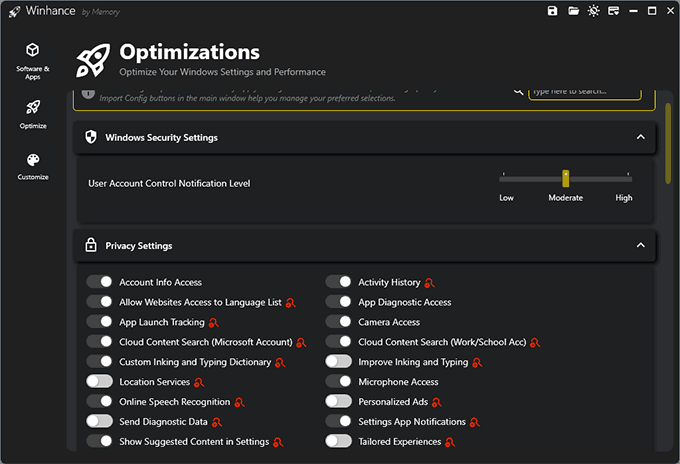680x464 pixels.
Task: Select the Optimize sidebar tab
Action: coord(33,113)
